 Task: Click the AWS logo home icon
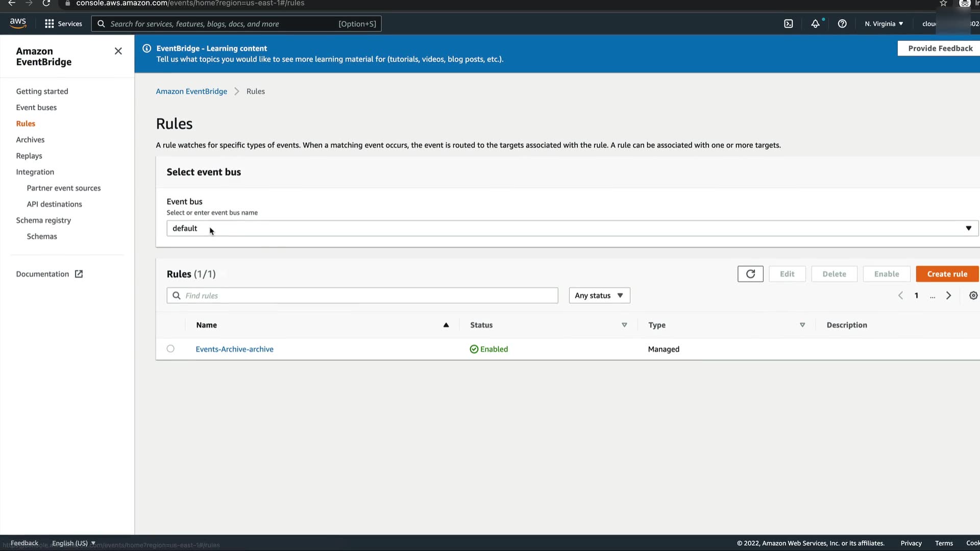(18, 23)
